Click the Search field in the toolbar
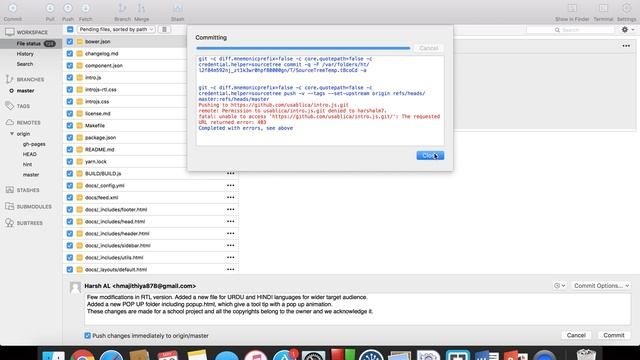640x360 pixels. point(570,30)
